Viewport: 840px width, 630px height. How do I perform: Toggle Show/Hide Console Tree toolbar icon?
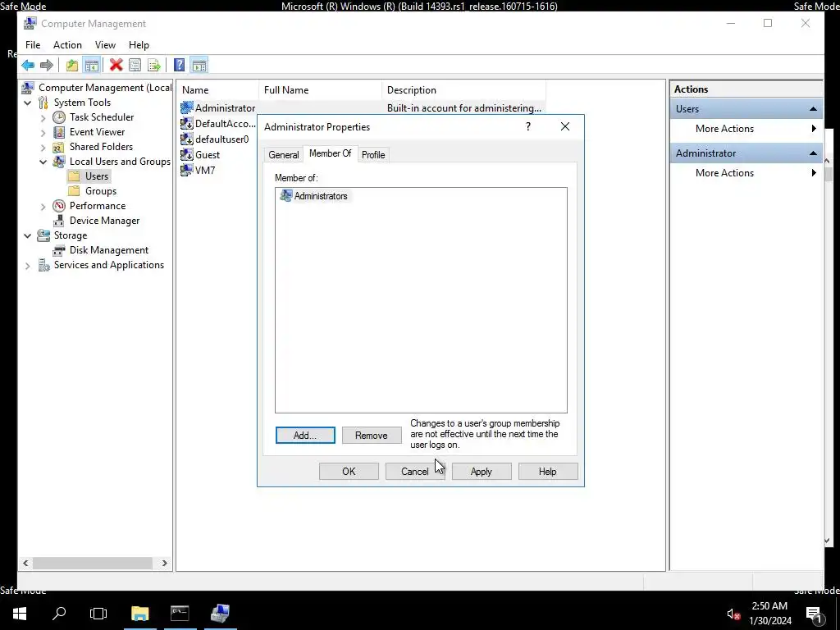[x=92, y=66]
